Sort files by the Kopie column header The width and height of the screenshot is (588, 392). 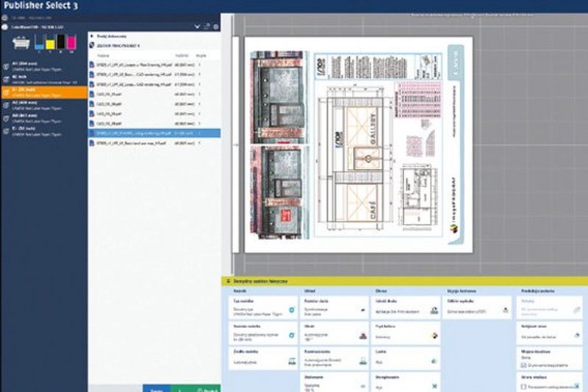201,55
